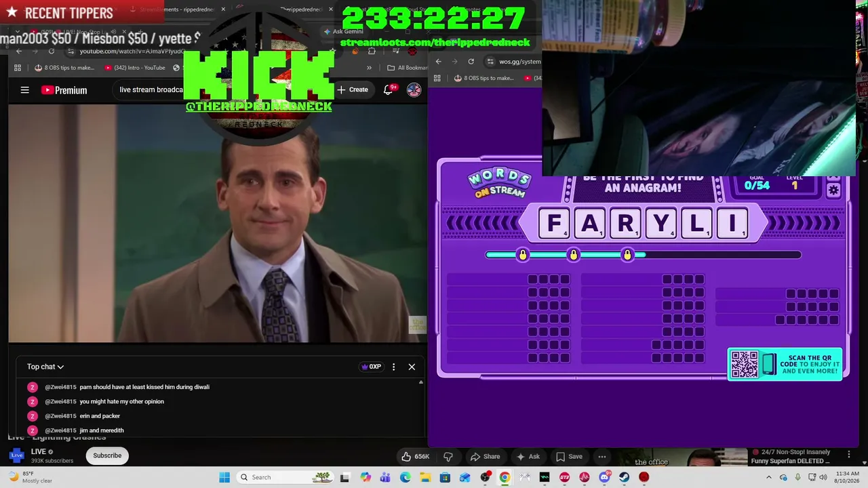Image resolution: width=868 pixels, height=488 pixels.
Task: Save the video to a playlist
Action: click(568, 456)
